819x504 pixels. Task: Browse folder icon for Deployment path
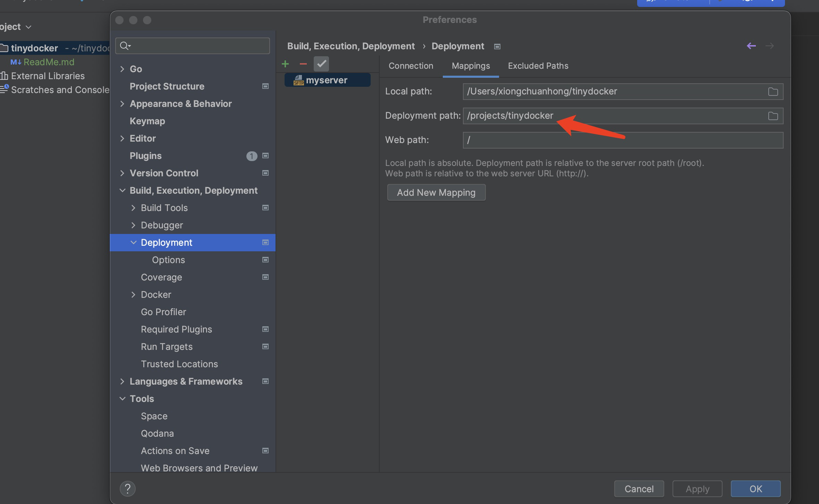point(772,116)
